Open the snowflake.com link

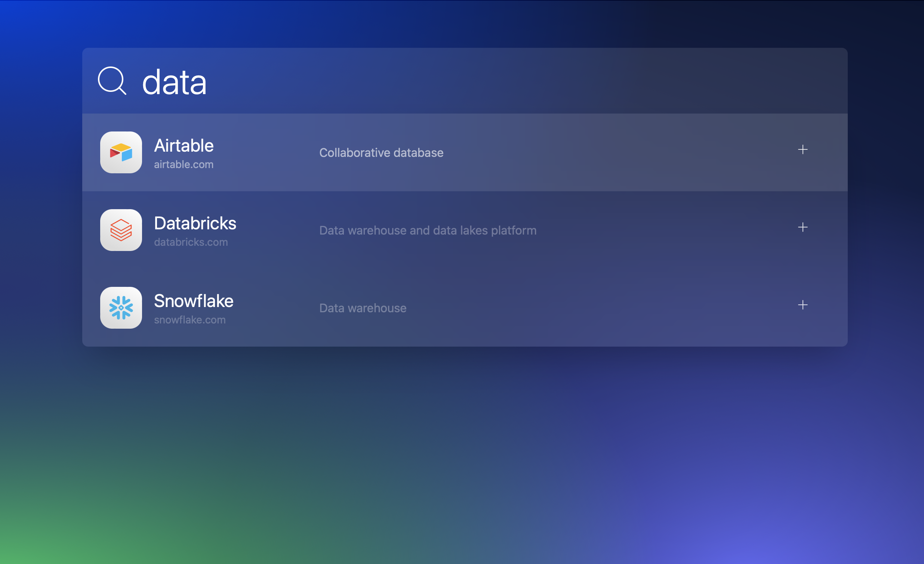tap(190, 319)
